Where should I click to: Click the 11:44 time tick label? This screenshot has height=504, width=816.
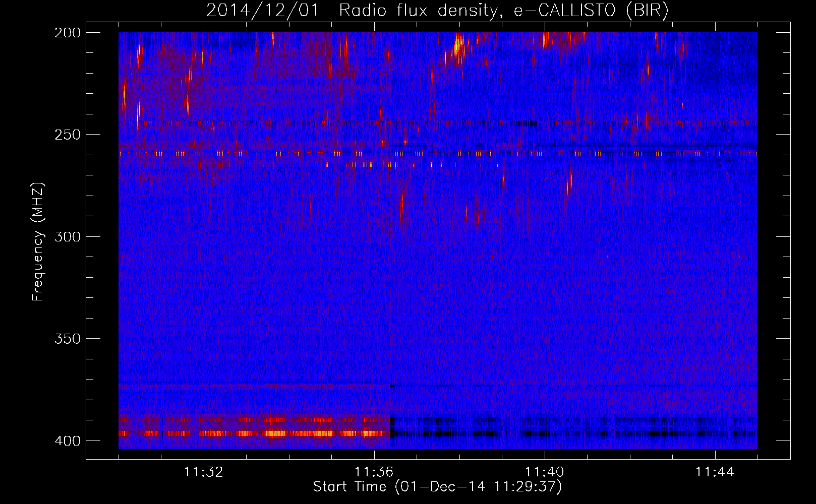(715, 472)
